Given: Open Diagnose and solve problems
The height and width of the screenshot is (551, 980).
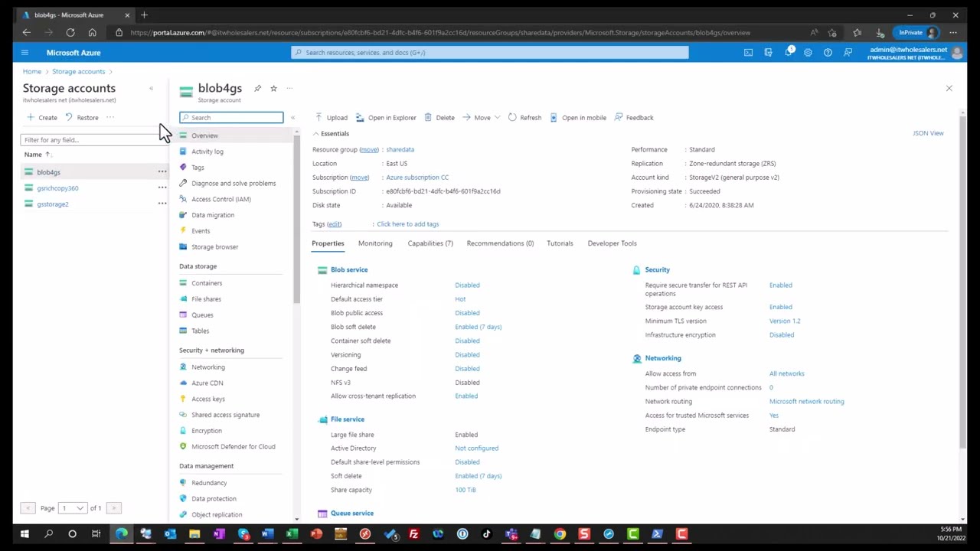Looking at the screenshot, I should click(234, 184).
